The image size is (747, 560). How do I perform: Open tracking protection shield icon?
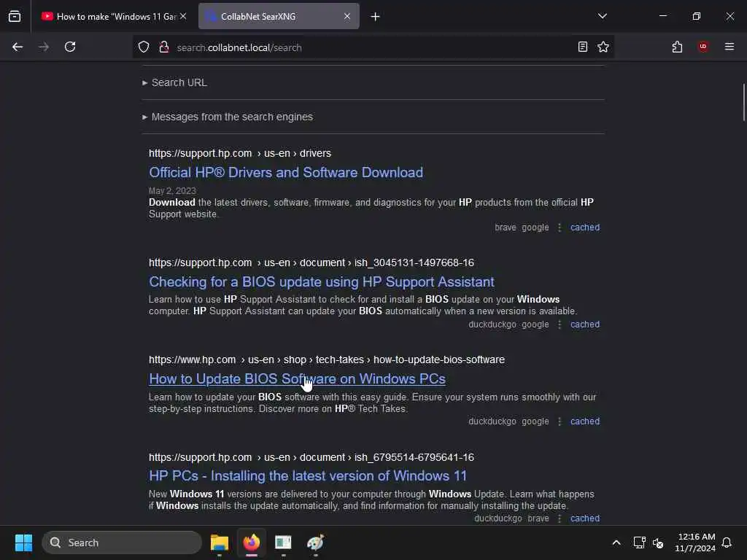coord(144,47)
